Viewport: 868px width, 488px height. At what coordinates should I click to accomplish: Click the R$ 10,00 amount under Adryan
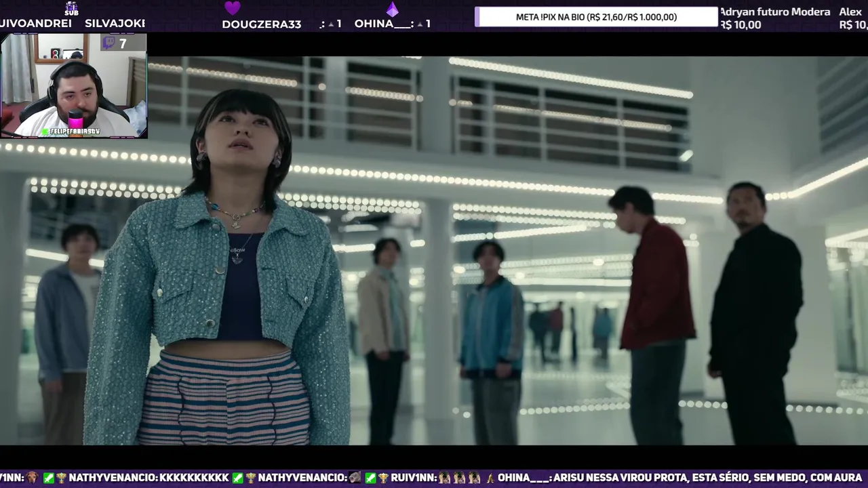(x=741, y=25)
